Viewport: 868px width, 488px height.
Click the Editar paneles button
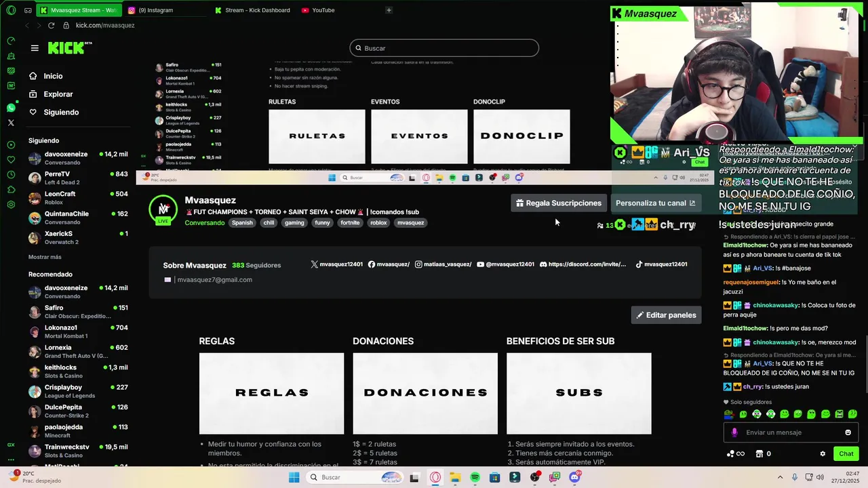tap(666, 314)
